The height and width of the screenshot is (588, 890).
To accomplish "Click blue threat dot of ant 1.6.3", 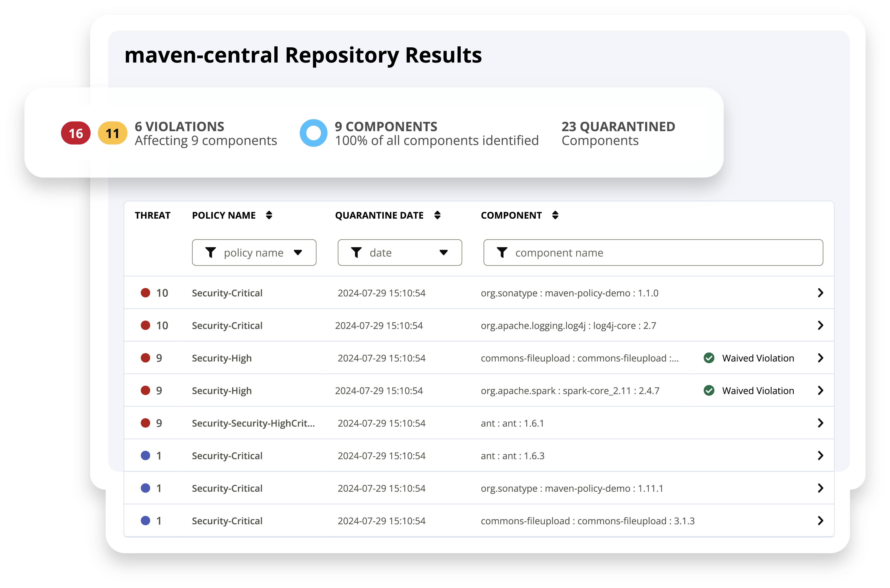I will 146,456.
